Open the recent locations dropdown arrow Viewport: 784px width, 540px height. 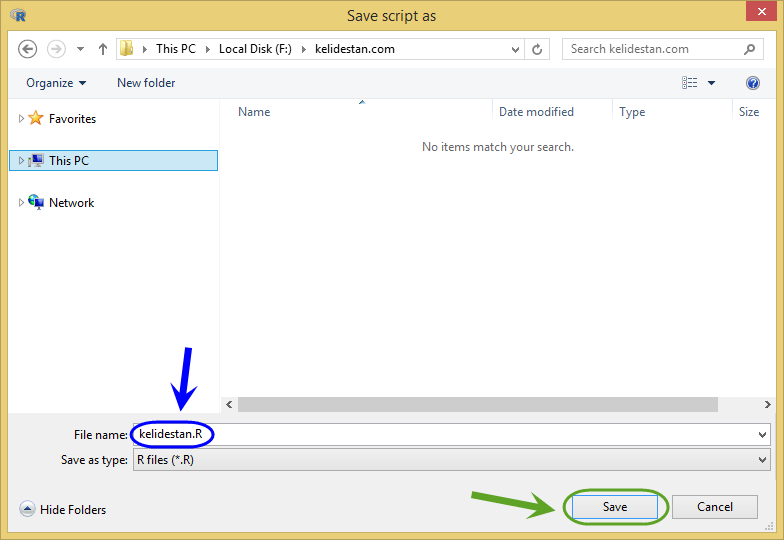point(80,49)
